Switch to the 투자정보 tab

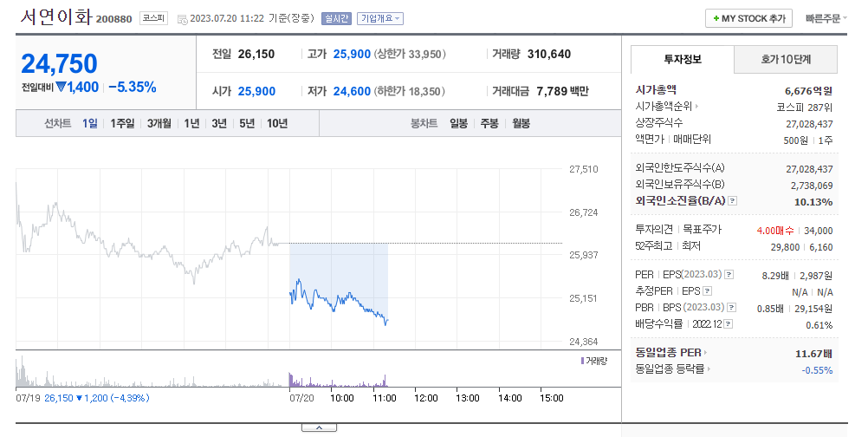(683, 59)
